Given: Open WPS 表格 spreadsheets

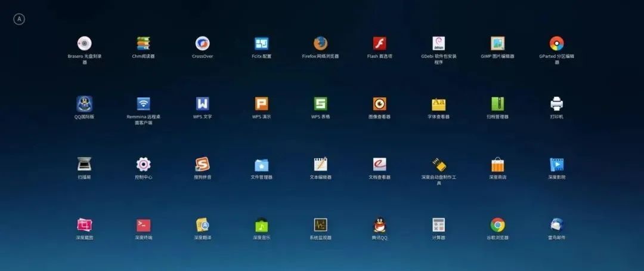Looking at the screenshot, I should coord(320,104).
